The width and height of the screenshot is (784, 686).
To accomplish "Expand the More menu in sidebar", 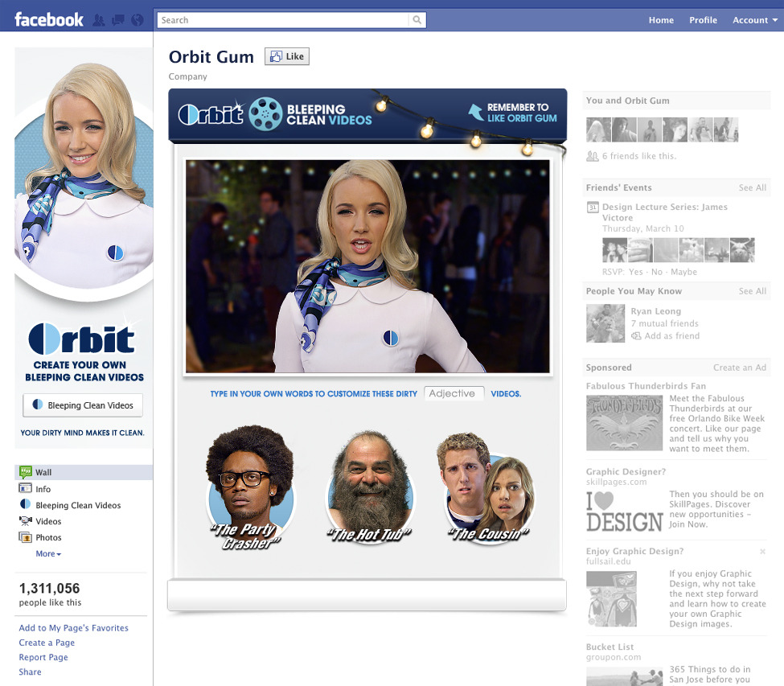I will tap(48, 553).
